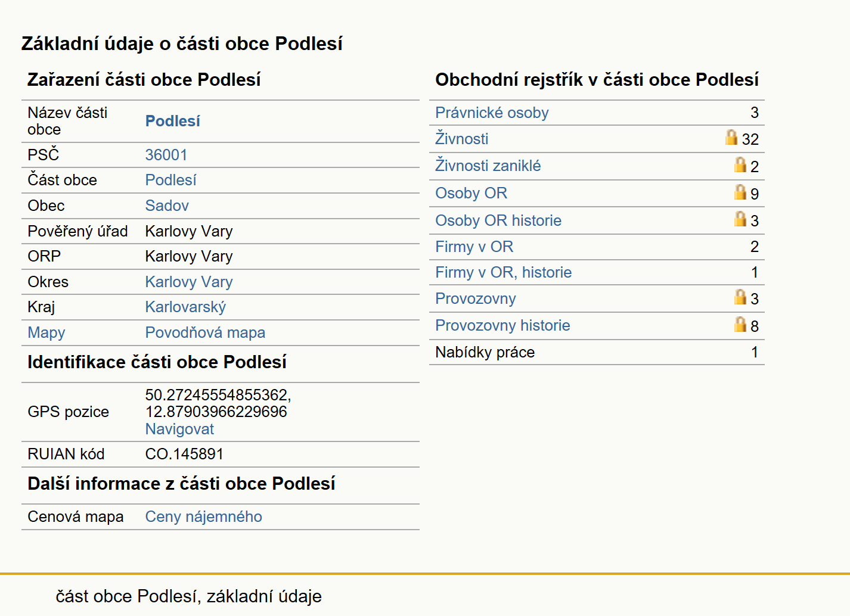This screenshot has height=616, width=850.
Task: Click the lock icon beside Živnosti count
Action: point(731,138)
